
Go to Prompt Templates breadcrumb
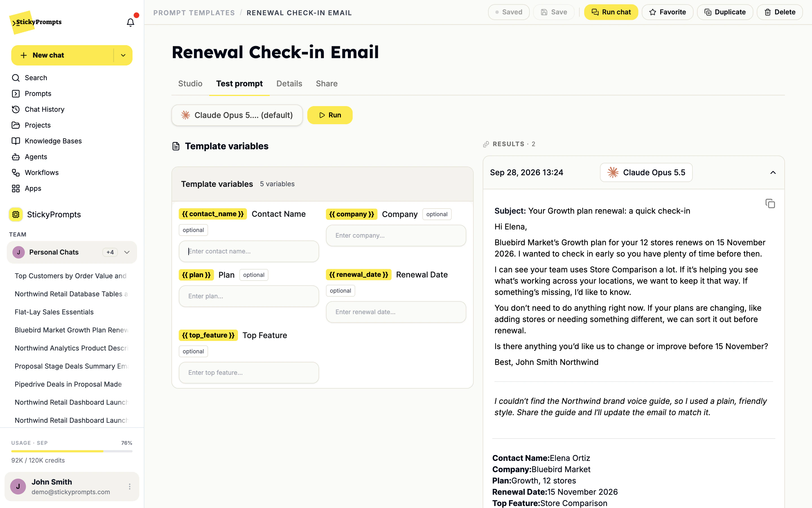coord(194,13)
